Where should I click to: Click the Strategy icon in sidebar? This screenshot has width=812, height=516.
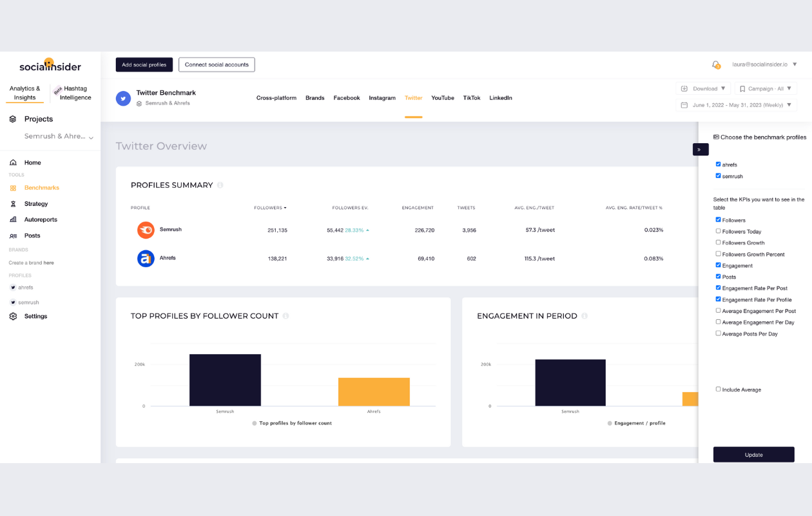(13, 204)
